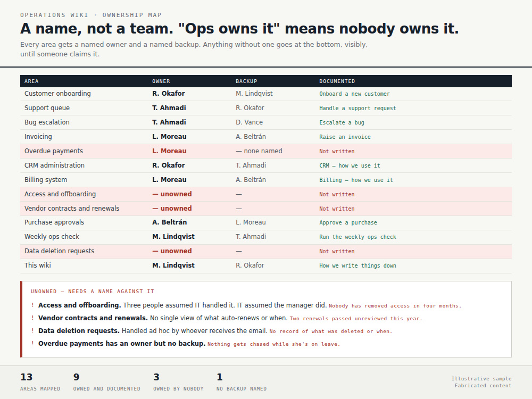This screenshot has height=399, width=532.
Task: Click the AREA column header
Action: (x=31, y=81)
